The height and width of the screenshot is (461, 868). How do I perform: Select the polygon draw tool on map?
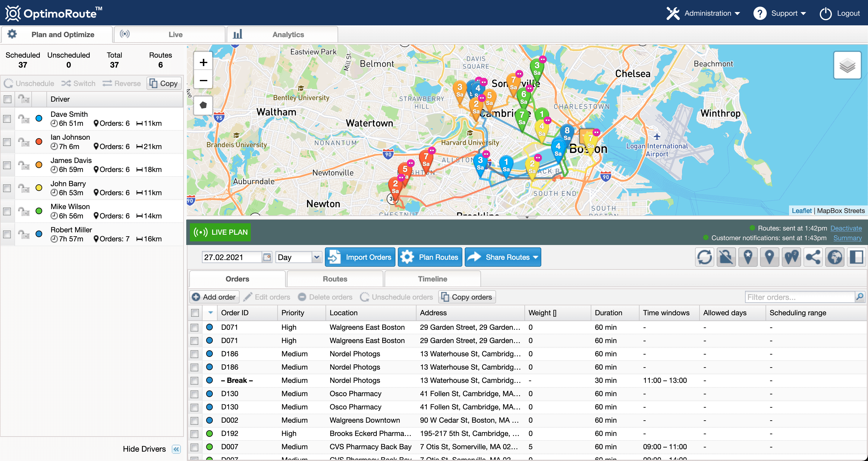(x=203, y=105)
